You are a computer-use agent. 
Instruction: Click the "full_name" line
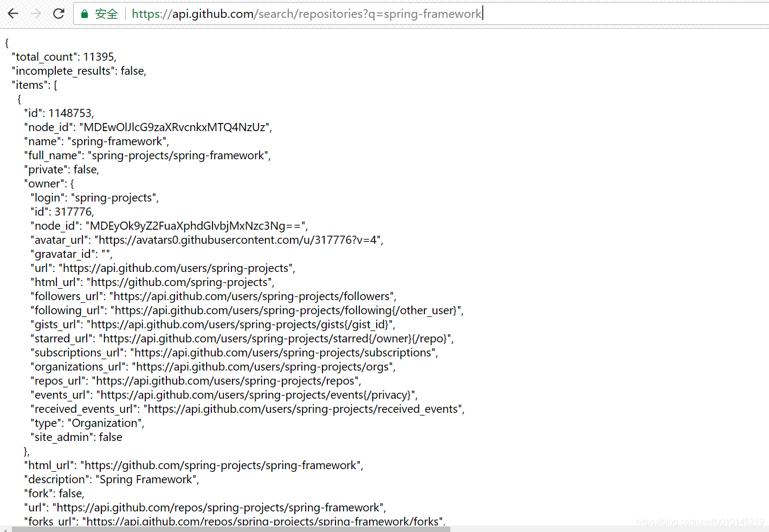[x=147, y=155]
